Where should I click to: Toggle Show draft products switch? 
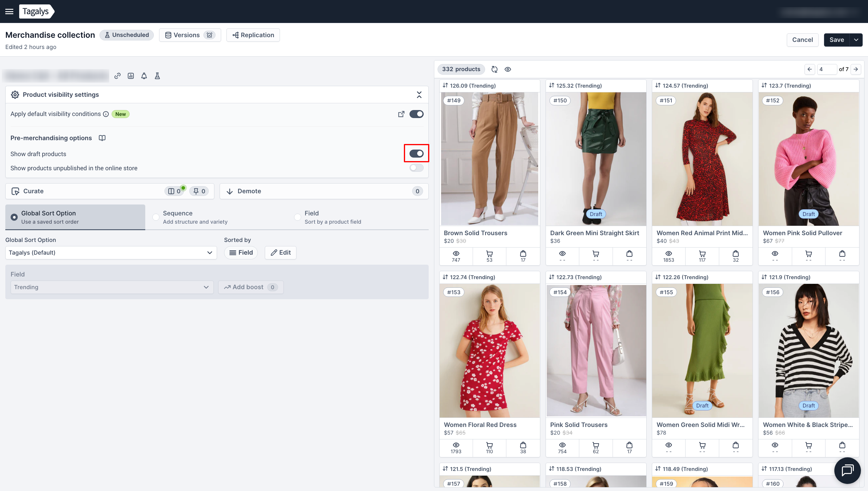[416, 154]
